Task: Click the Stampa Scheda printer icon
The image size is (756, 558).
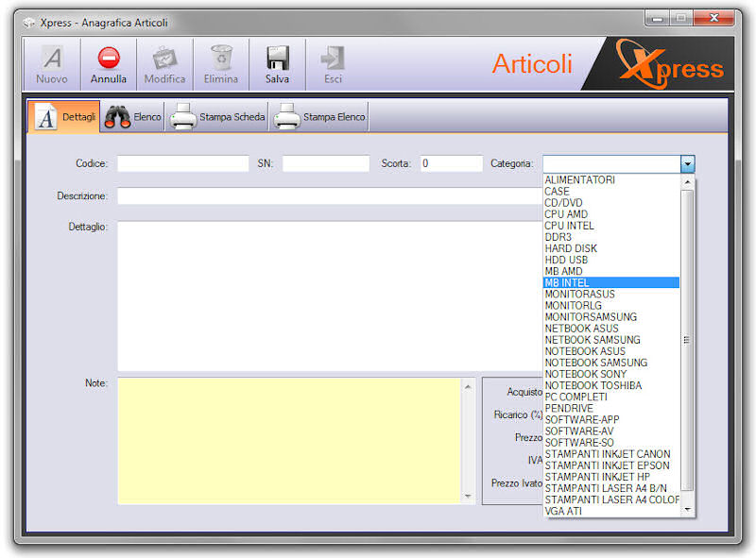Action: [182, 117]
